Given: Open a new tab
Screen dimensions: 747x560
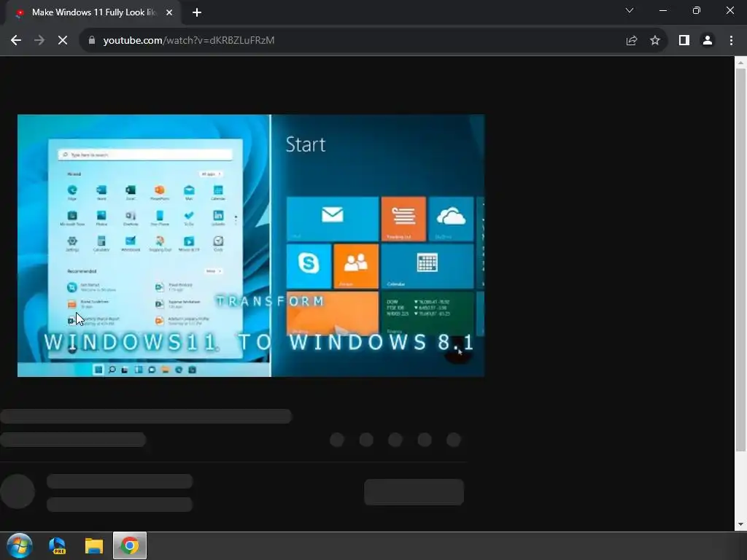Looking at the screenshot, I should [x=197, y=12].
